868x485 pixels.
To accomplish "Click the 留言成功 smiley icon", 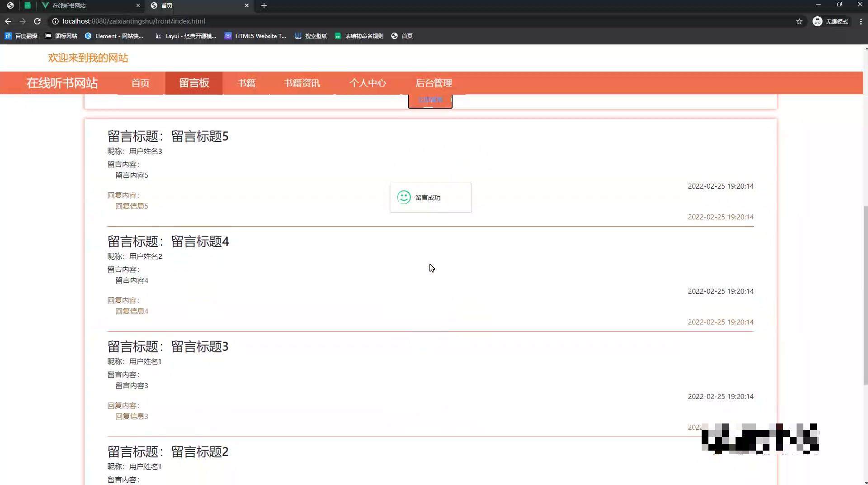I will coord(404,197).
